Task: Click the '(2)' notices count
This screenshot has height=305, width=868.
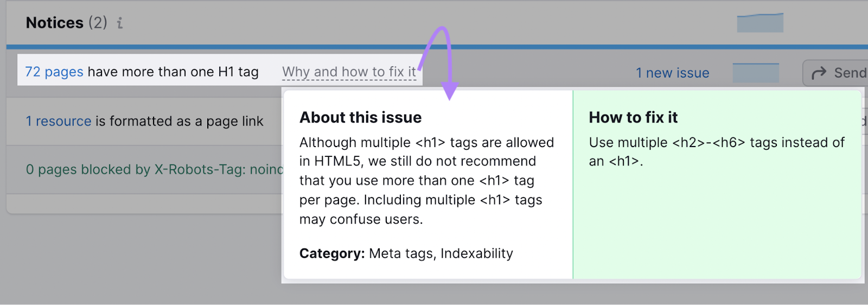Action: (x=98, y=23)
